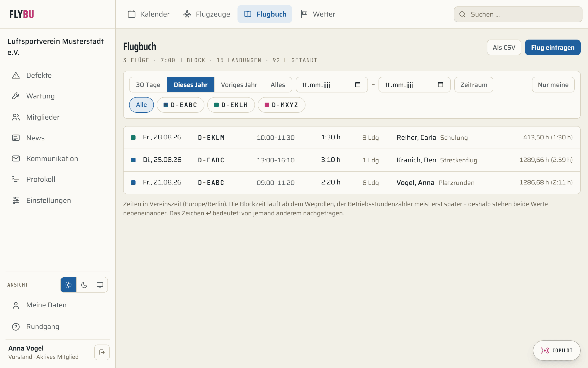Select the Dieses Jahr period
Screen dimensions: 588x368
click(190, 85)
